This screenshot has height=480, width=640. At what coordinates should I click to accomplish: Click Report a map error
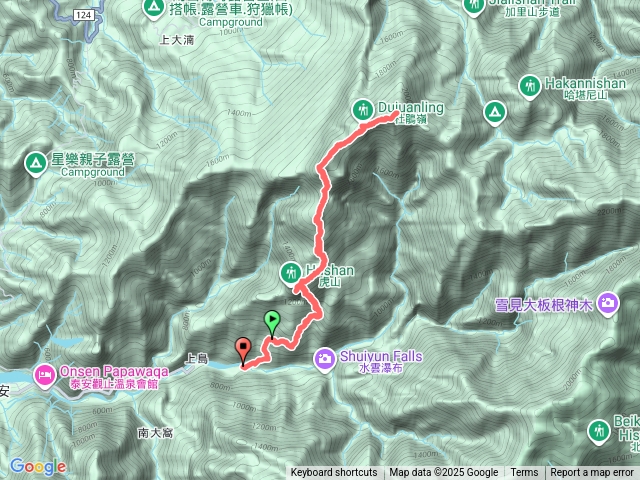pyautogui.click(x=592, y=473)
